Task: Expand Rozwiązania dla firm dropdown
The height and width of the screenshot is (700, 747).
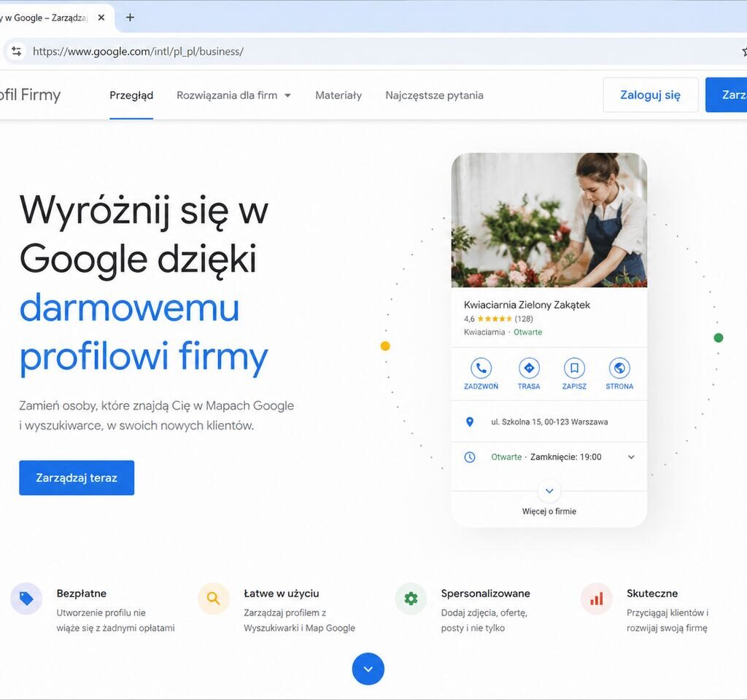Action: (233, 96)
